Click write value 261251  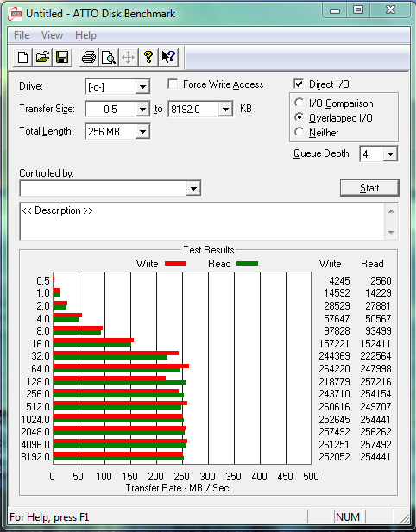(334, 444)
